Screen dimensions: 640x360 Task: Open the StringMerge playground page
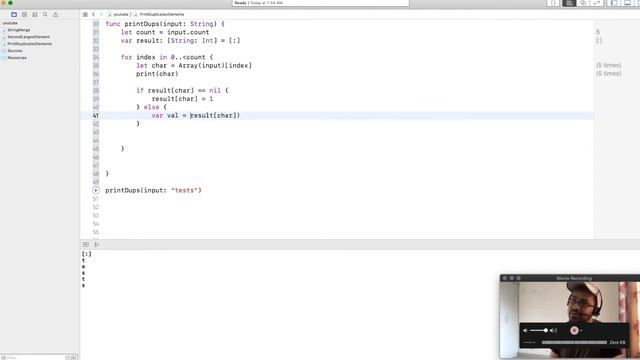[19, 30]
